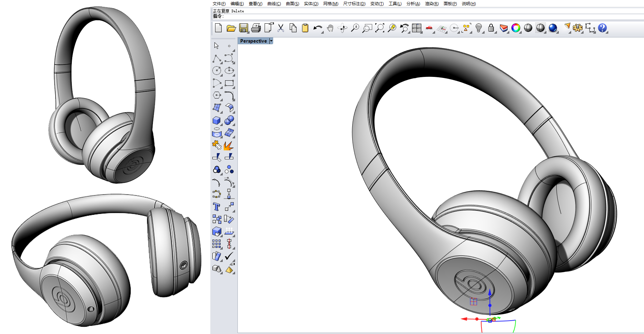The height and width of the screenshot is (334, 644).
Task: Open Rhino options with the gear icon
Action: click(x=578, y=28)
